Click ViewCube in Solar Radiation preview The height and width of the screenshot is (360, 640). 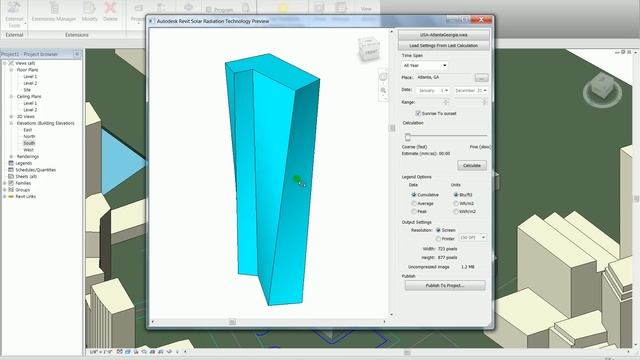369,49
